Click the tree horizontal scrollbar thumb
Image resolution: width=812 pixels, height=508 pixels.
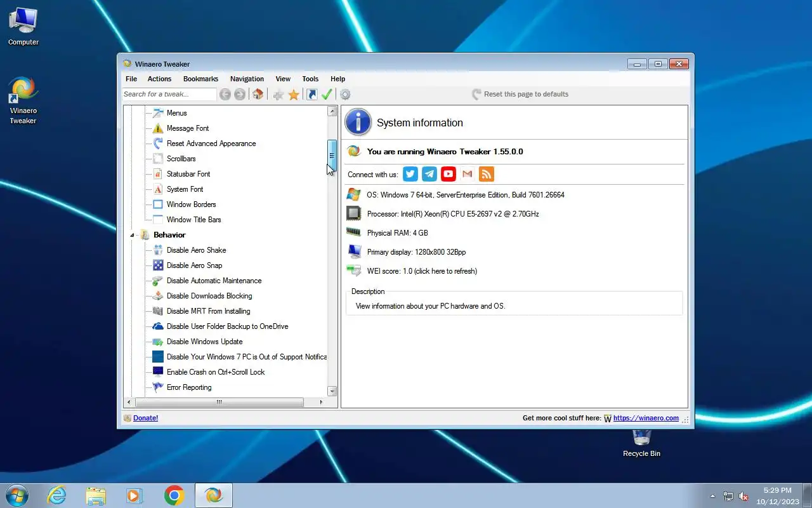pyautogui.click(x=219, y=402)
